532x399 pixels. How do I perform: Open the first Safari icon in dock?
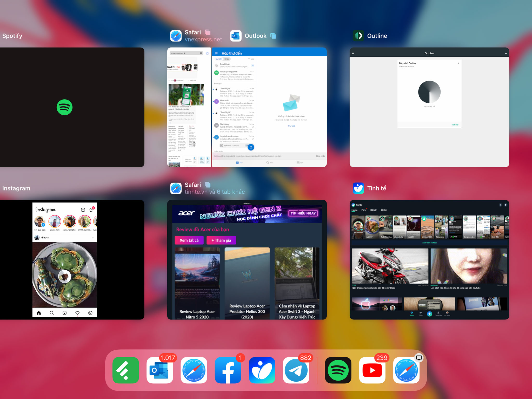194,370
